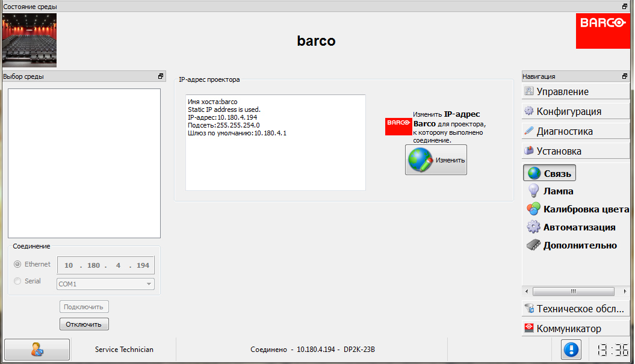This screenshot has width=635, height=364.
Task: Select the Связь globe item
Action: pos(550,173)
